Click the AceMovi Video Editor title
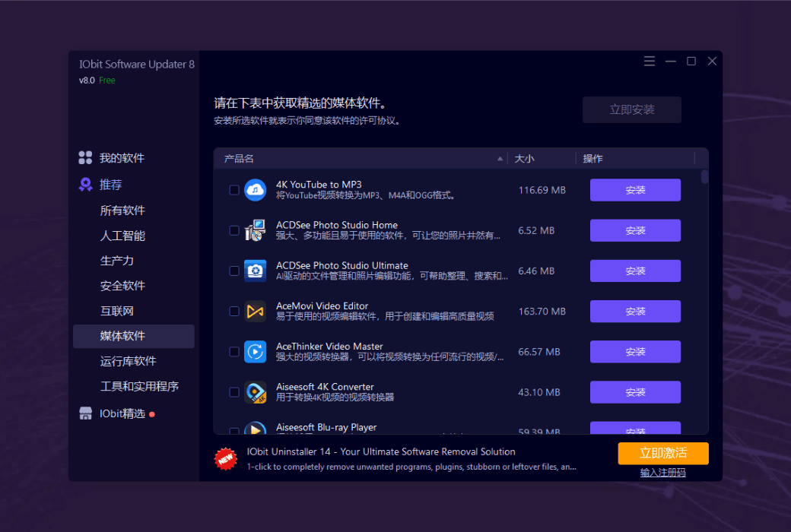791x532 pixels. click(322, 306)
